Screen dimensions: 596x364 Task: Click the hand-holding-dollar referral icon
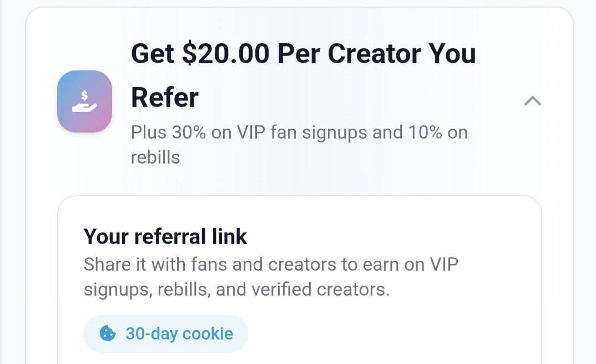pos(84,101)
